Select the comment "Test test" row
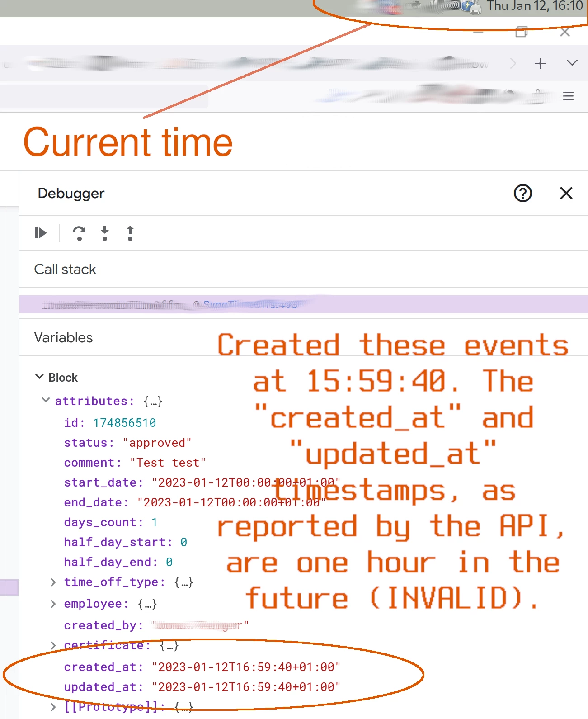Viewport: 588px width, 719px height. tap(135, 463)
